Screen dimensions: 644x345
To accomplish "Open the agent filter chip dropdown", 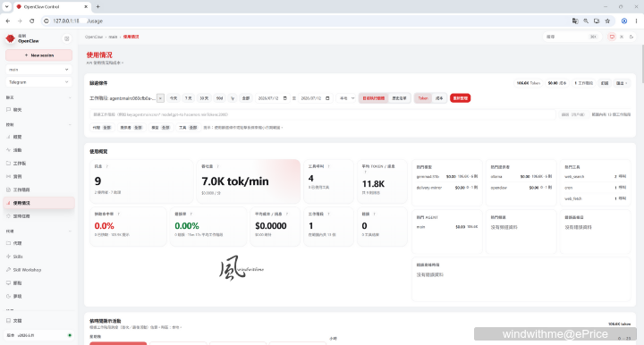I will [102, 128].
